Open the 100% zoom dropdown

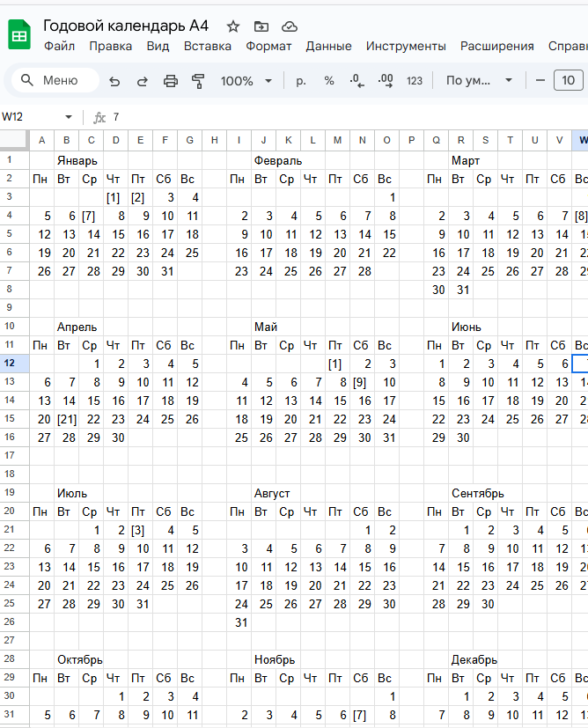click(246, 81)
